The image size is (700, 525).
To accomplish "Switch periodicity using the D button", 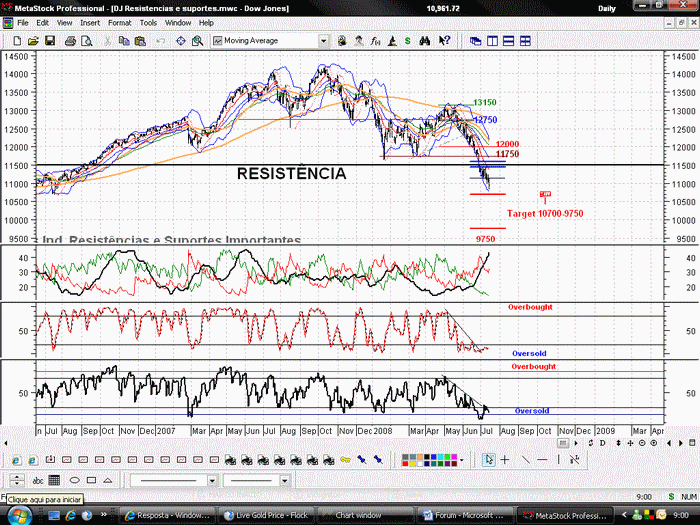I will (x=602, y=443).
